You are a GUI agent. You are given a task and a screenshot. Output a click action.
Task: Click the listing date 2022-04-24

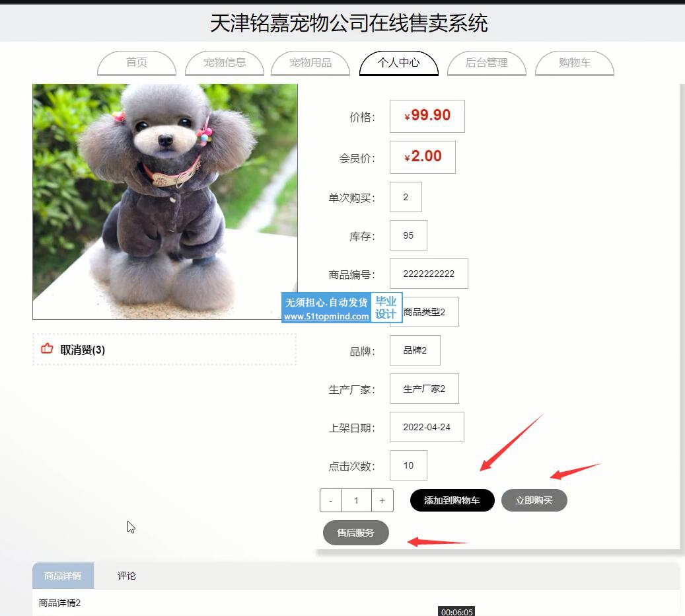(x=427, y=427)
